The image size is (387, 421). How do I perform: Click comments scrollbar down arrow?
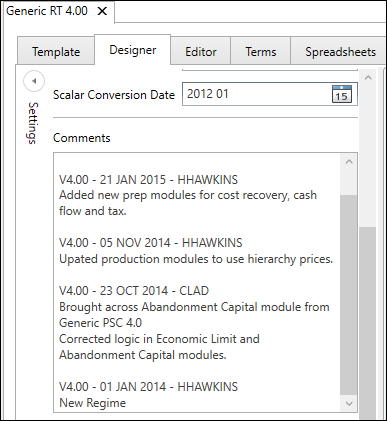[x=349, y=404]
